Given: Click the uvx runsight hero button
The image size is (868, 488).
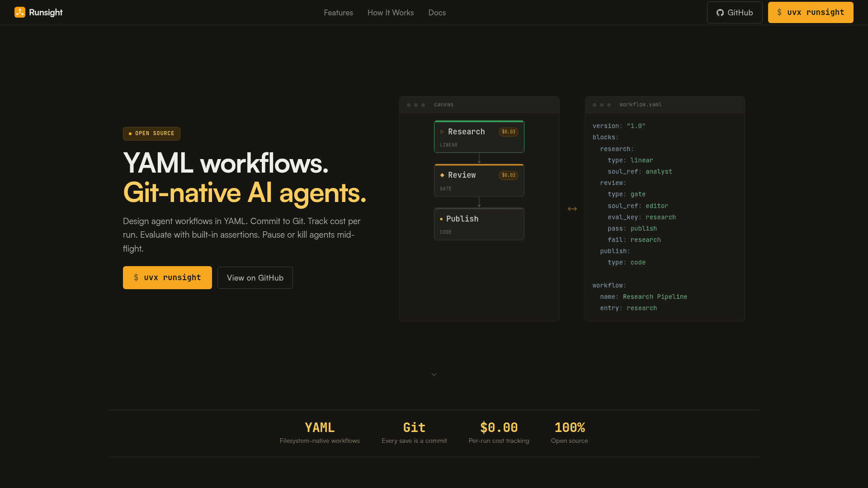Looking at the screenshot, I should pos(167,277).
